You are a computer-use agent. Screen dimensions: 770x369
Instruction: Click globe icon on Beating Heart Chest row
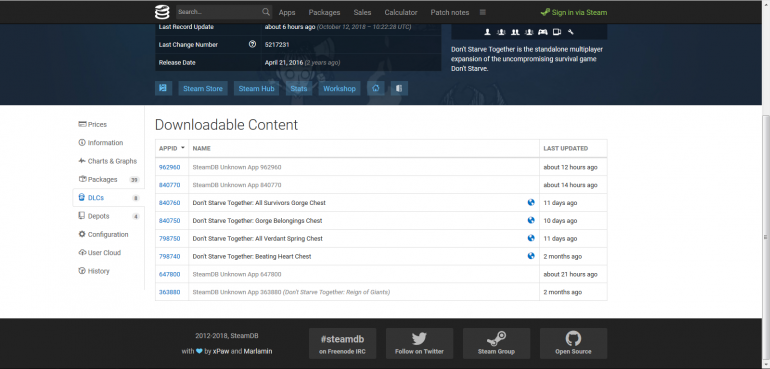click(531, 255)
